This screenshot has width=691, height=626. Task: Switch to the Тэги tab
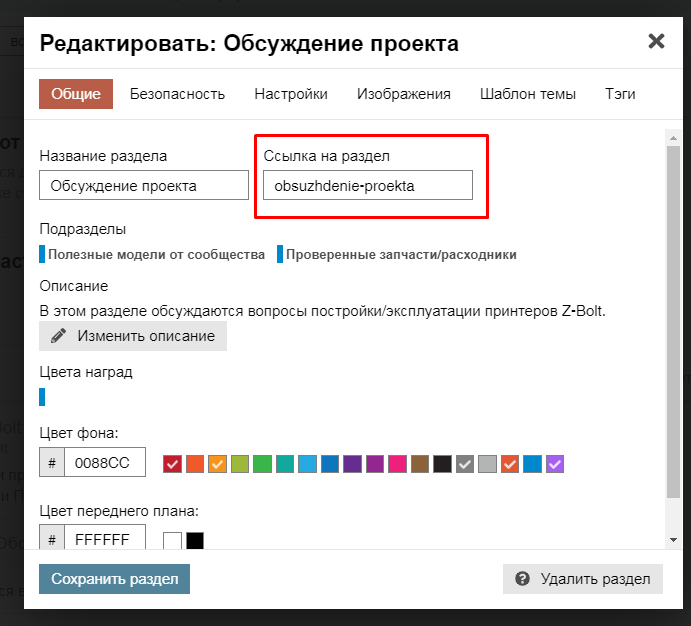coord(620,94)
